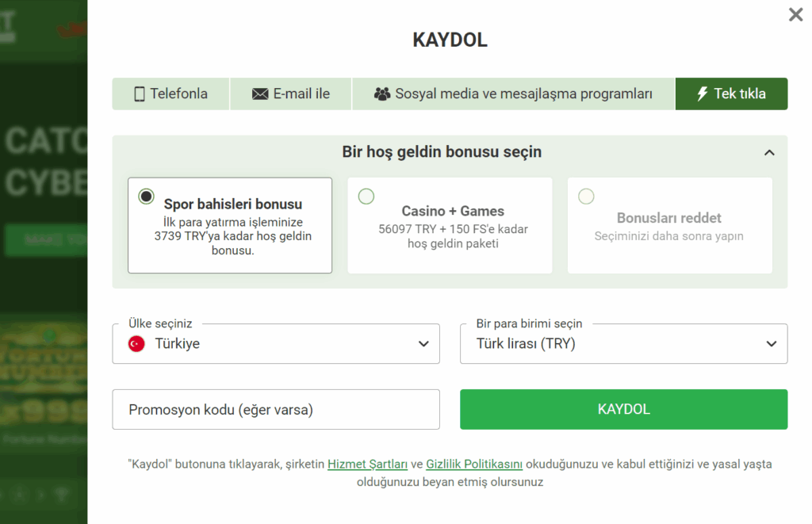Select the Bonusları reddet option
Image resolution: width=812 pixels, height=524 pixels.
coord(586,196)
